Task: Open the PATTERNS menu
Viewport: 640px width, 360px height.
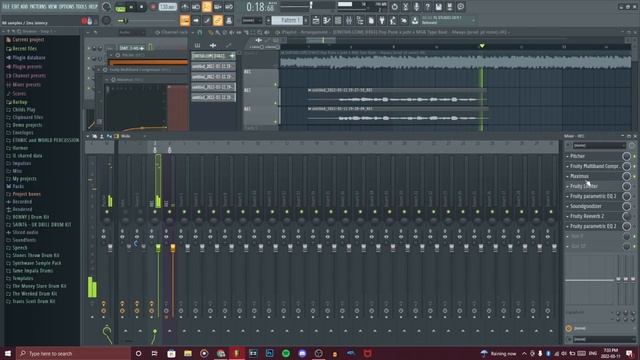Action: tap(38, 7)
